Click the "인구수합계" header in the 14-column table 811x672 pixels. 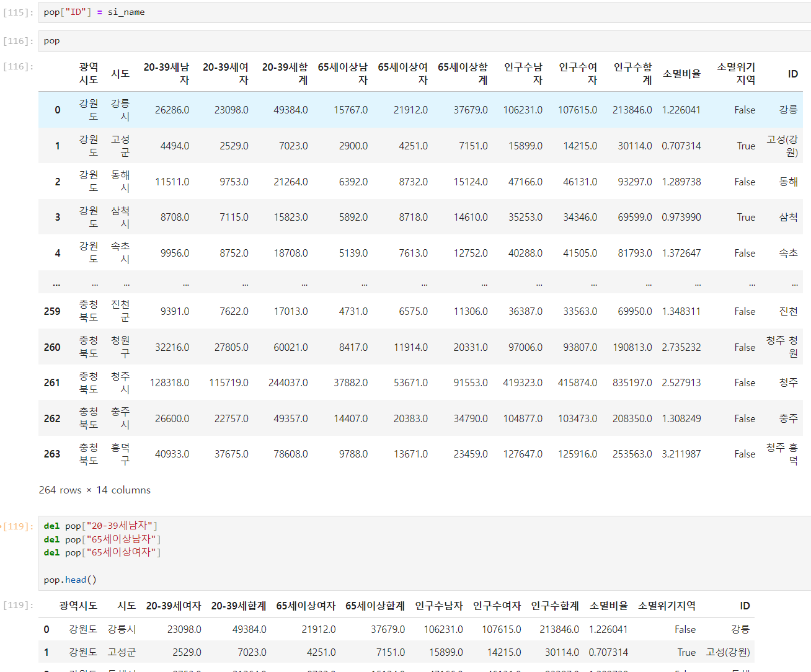pyautogui.click(x=632, y=74)
